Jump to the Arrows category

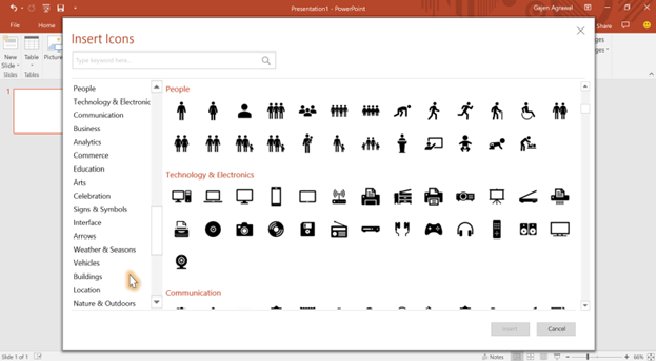[85, 236]
